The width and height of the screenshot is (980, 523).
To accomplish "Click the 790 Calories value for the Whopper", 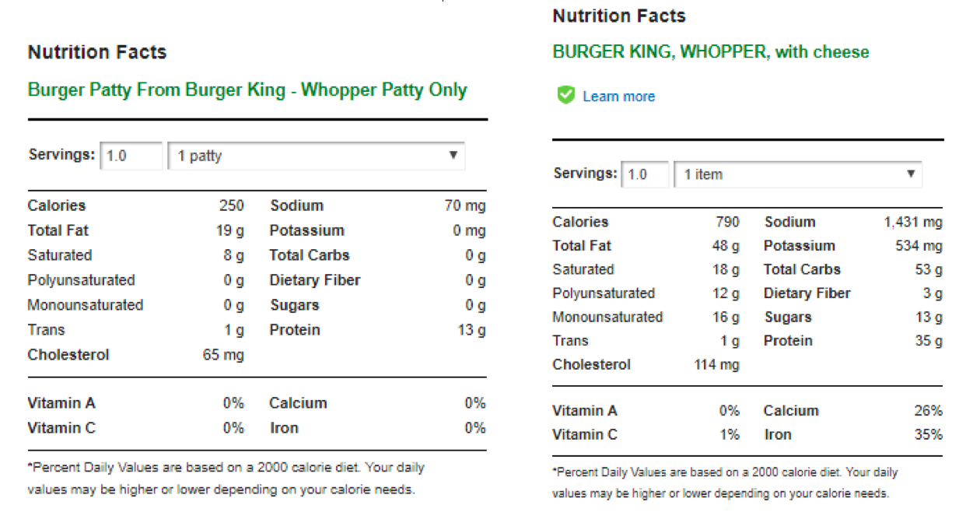I will coord(727,222).
